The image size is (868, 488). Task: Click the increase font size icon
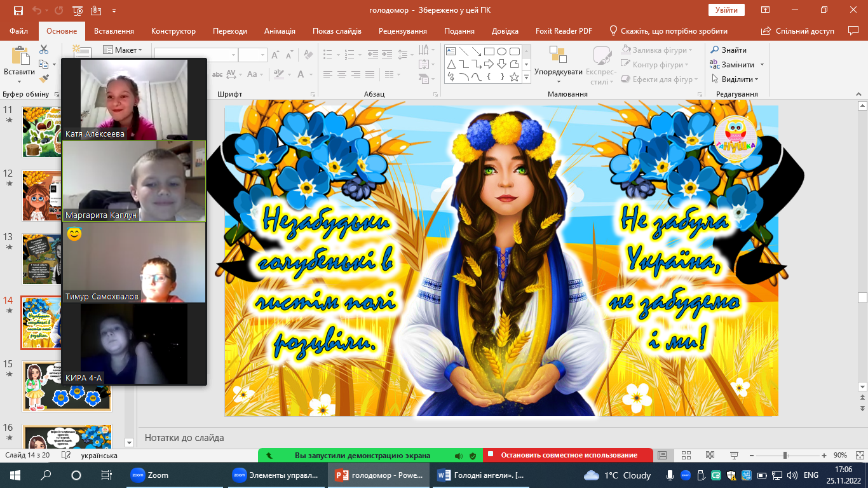click(277, 55)
